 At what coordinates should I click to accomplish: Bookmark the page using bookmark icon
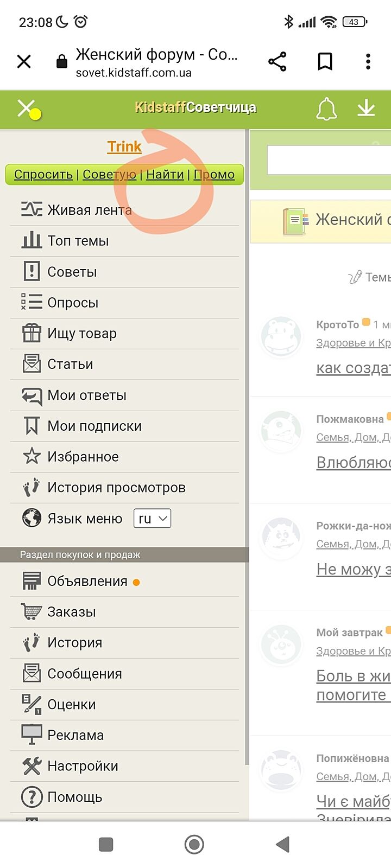[x=325, y=62]
